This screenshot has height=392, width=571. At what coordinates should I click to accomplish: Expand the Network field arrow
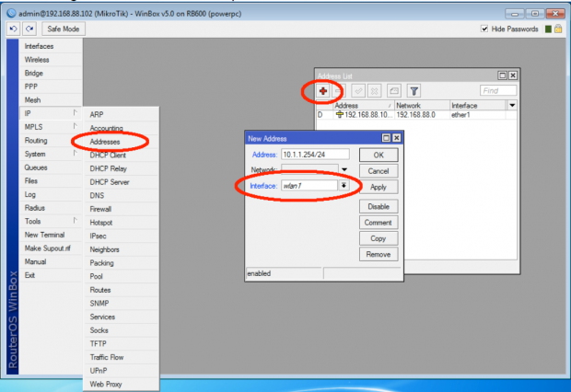(x=344, y=169)
